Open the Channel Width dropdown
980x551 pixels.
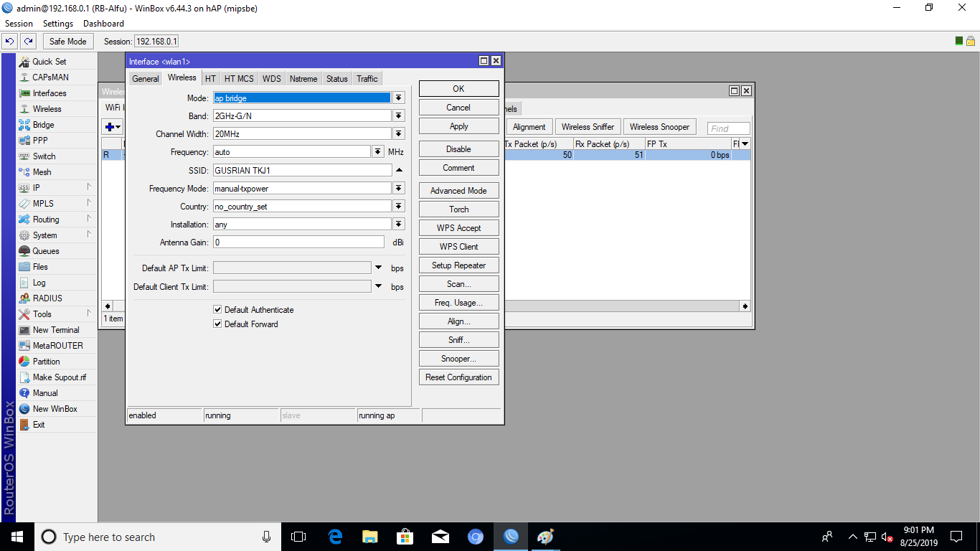(x=399, y=133)
